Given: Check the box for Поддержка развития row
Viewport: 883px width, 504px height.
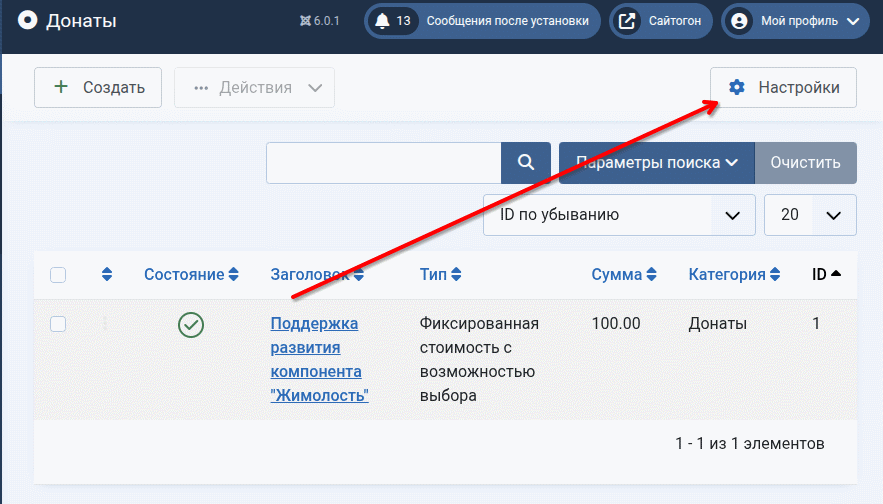Looking at the screenshot, I should tap(58, 324).
